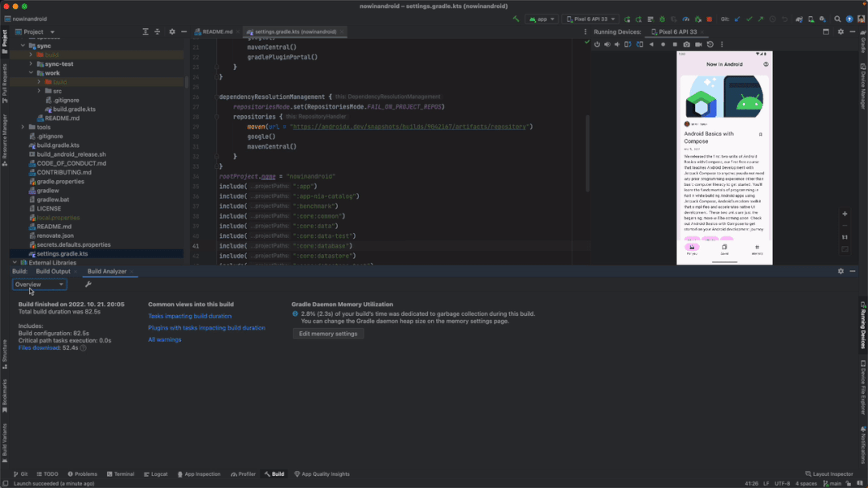The width and height of the screenshot is (868, 488).
Task: Open the Device Manager toolbar icon
Action: [x=811, y=18]
